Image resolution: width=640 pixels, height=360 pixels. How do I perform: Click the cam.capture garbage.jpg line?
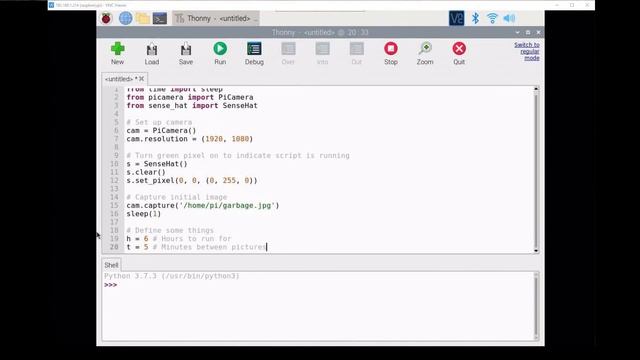click(203, 205)
